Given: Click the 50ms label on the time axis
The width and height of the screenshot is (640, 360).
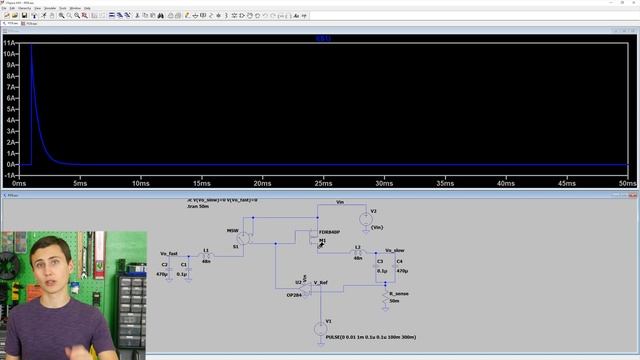Looking at the screenshot, I should 627,184.
